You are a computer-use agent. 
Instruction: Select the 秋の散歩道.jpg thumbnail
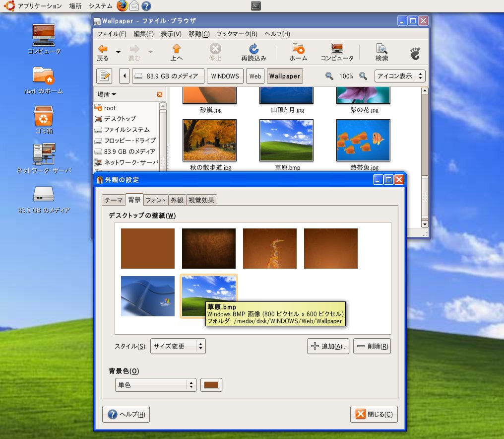pos(209,141)
